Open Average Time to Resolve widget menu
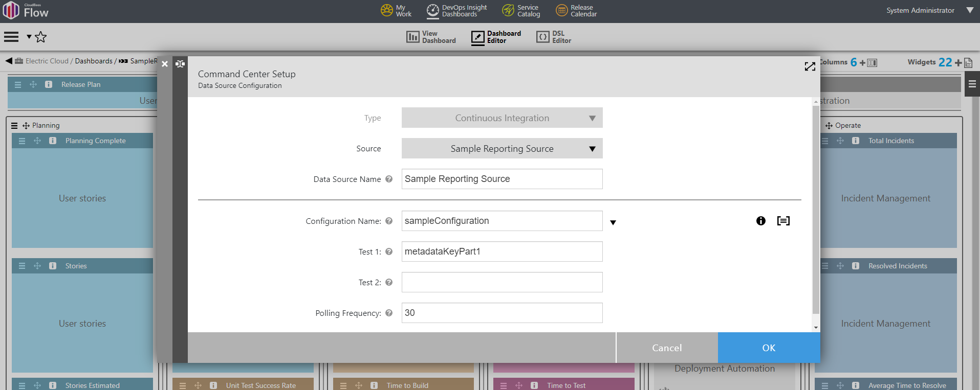 click(x=825, y=385)
